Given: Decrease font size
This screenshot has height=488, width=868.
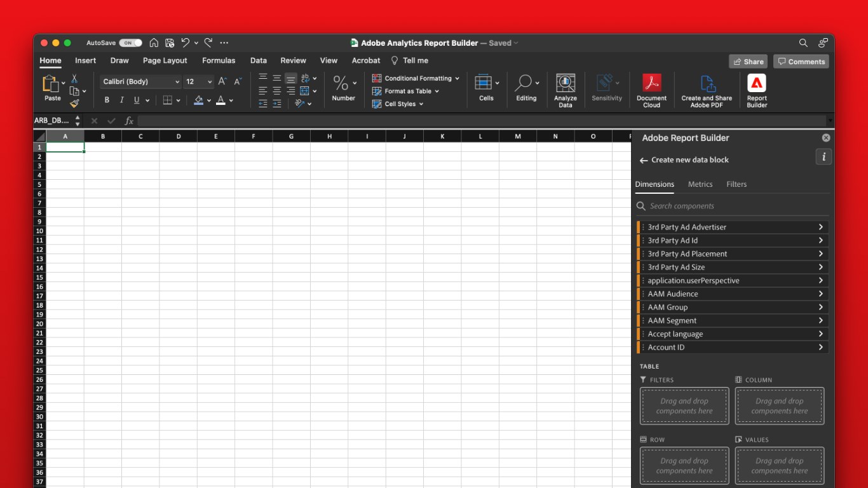Looking at the screenshot, I should (x=238, y=81).
